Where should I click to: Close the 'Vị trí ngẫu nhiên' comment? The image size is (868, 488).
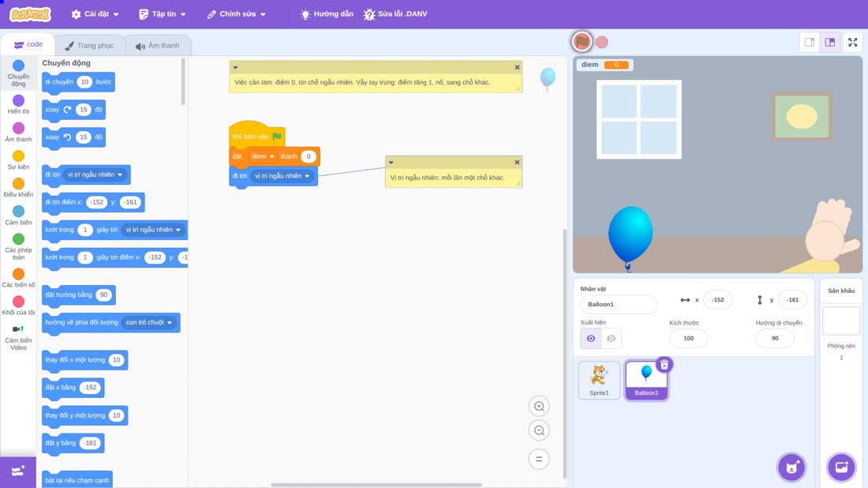517,163
